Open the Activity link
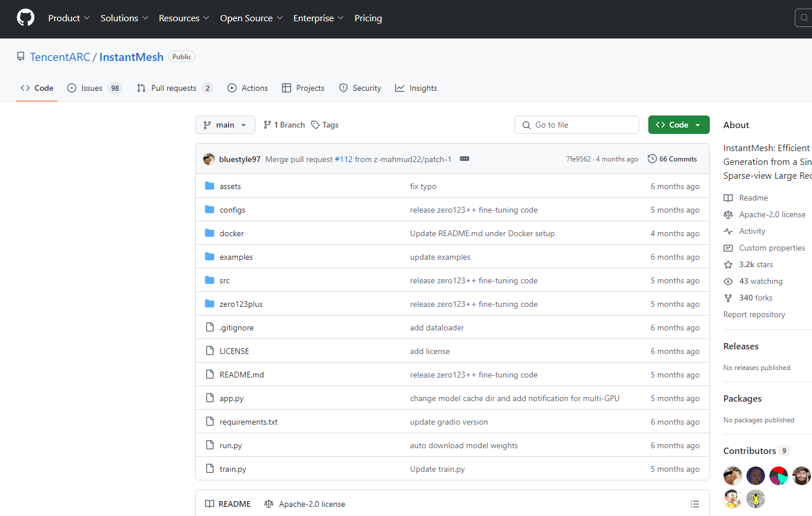The width and height of the screenshot is (812, 516). [x=745, y=231]
